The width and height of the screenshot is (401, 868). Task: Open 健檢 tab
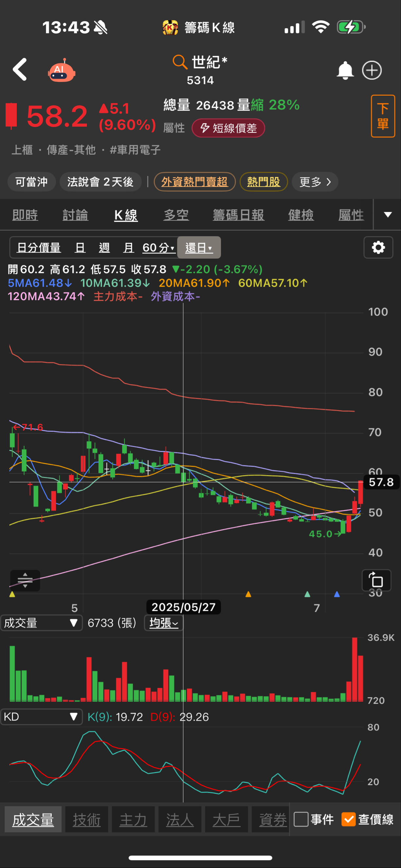(x=301, y=215)
